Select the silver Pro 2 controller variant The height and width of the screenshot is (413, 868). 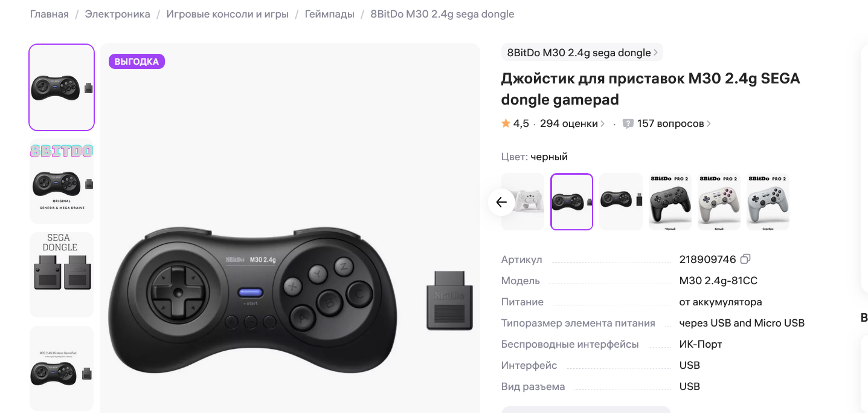tap(768, 202)
